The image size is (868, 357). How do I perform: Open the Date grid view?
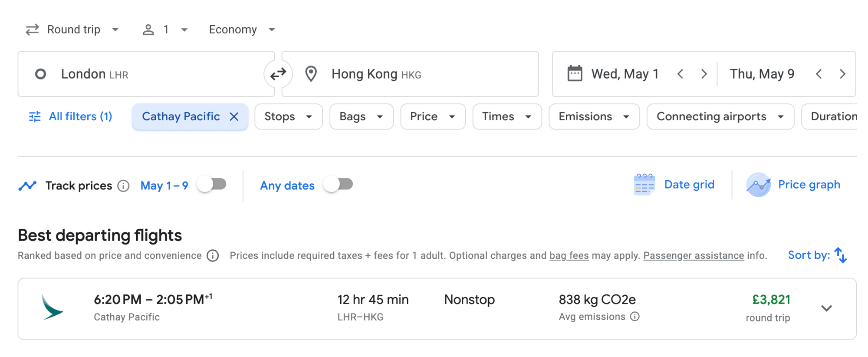675,185
